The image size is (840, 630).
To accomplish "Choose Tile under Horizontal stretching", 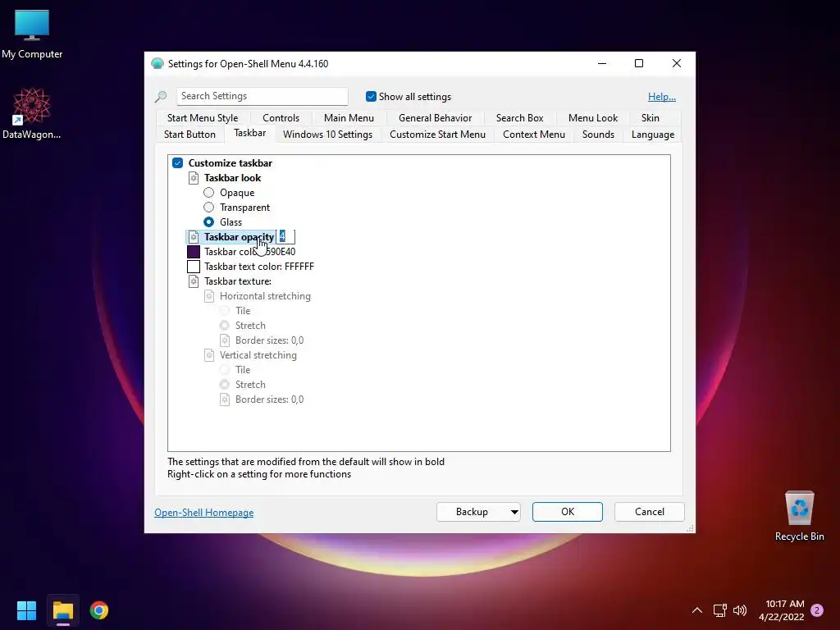I will [225, 311].
